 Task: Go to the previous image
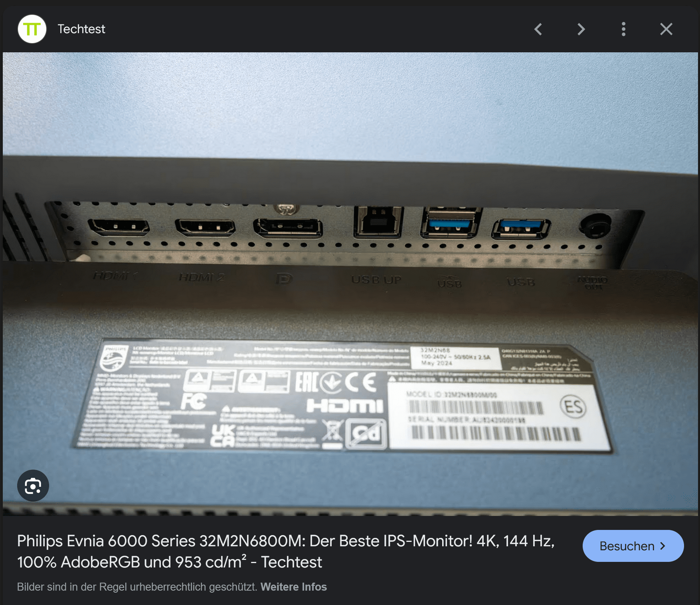point(538,29)
